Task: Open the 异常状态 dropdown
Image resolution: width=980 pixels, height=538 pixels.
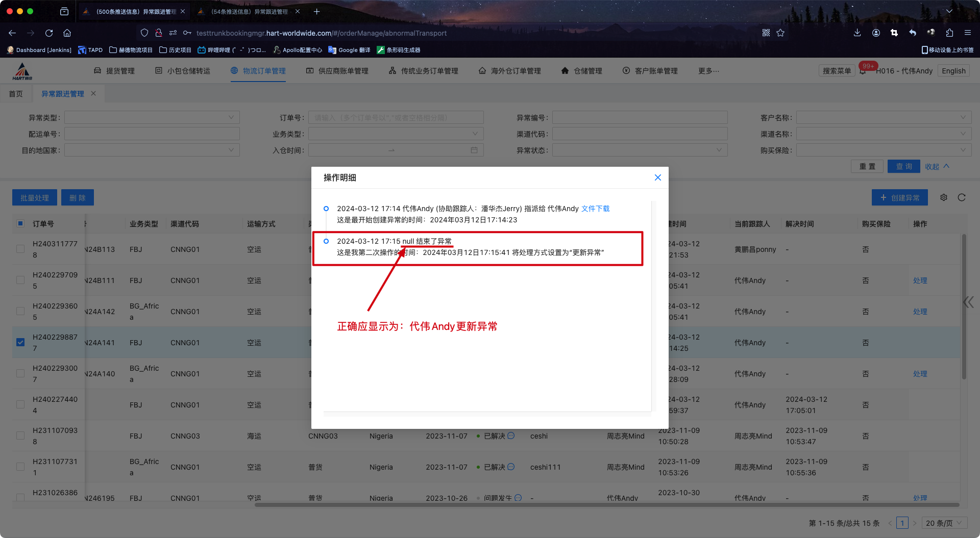Action: click(x=639, y=150)
